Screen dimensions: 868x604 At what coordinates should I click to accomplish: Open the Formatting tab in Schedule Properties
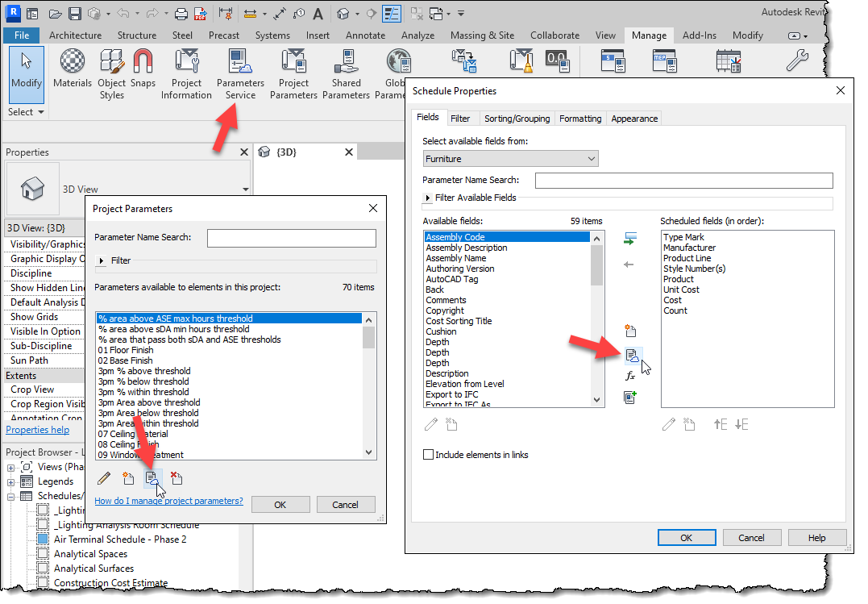[x=580, y=119]
